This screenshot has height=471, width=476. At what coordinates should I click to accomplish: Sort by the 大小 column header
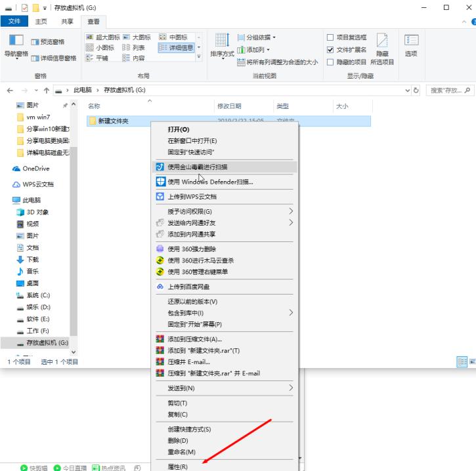coord(353,106)
